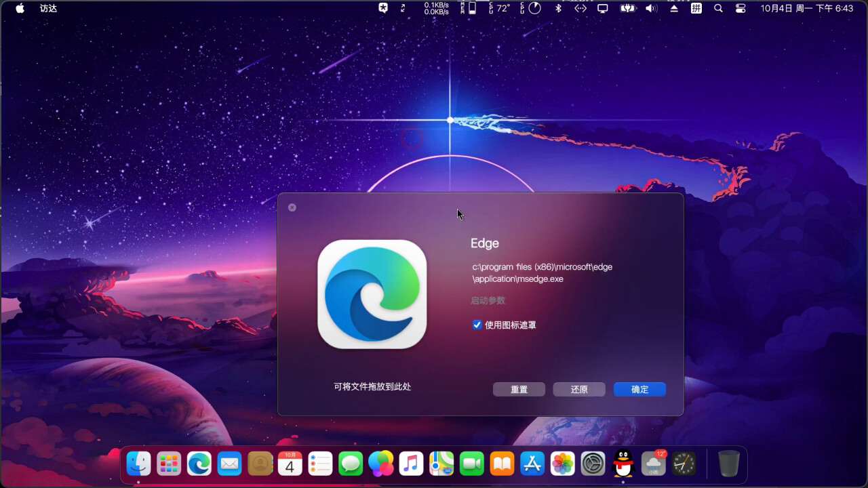The height and width of the screenshot is (488, 868).
Task: Open the 访达 menu
Action: [x=49, y=8]
